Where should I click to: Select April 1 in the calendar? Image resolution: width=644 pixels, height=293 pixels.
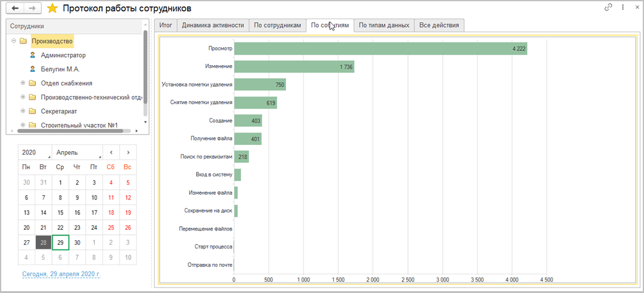point(61,183)
